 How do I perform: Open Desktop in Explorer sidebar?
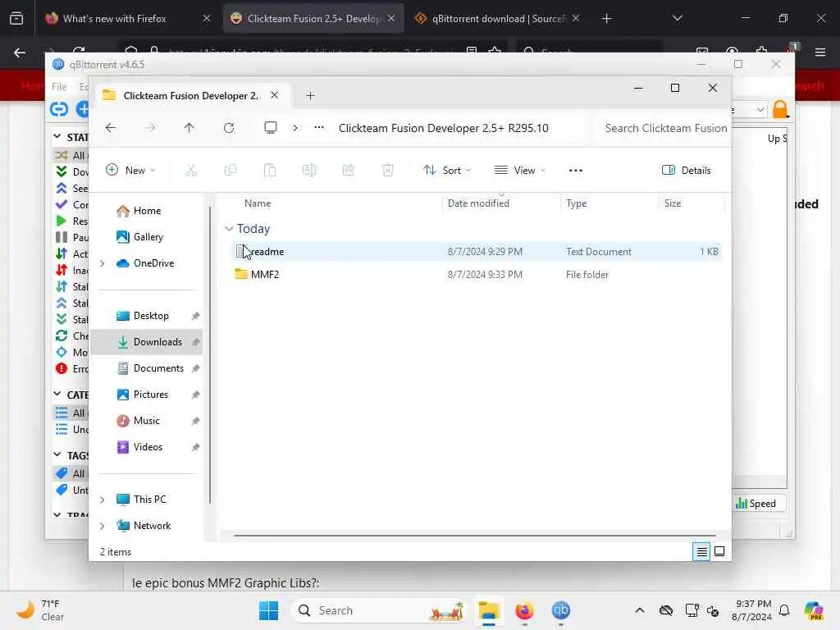(x=149, y=316)
